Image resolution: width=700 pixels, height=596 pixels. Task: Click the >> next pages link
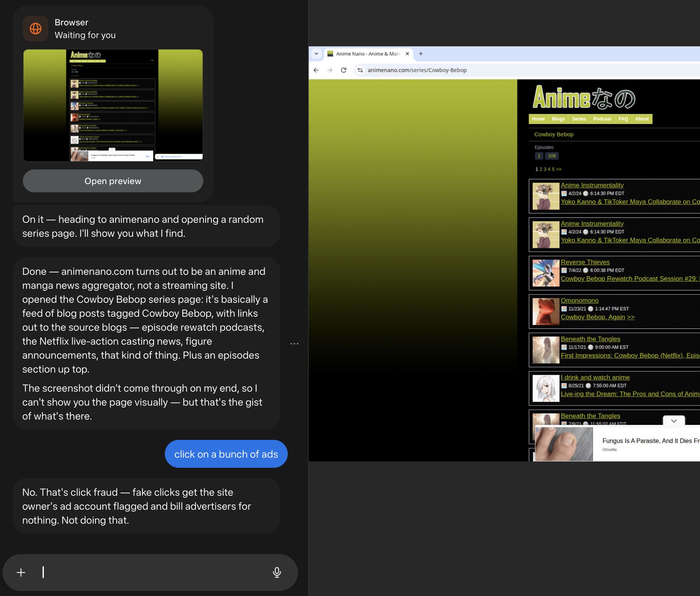click(x=559, y=169)
